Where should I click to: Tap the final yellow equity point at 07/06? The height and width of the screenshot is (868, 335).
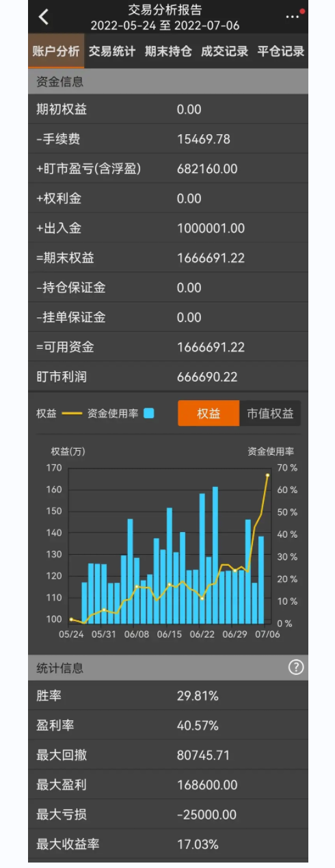tap(267, 475)
